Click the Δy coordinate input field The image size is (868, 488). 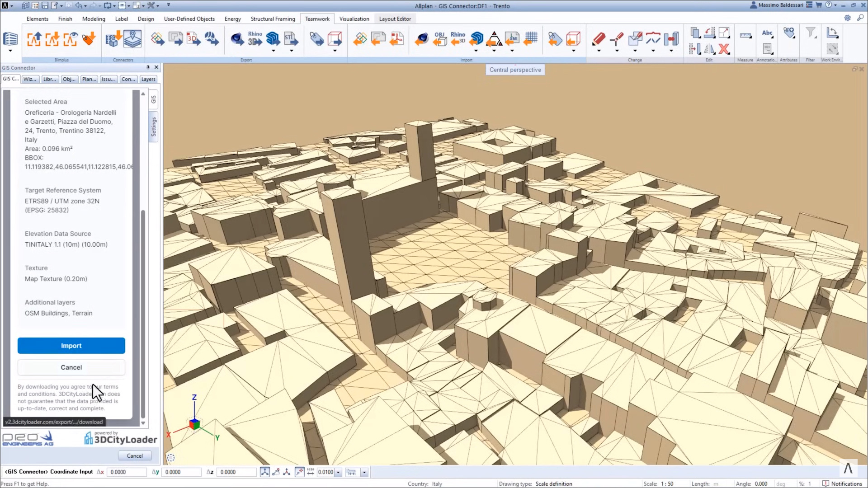[182, 472]
